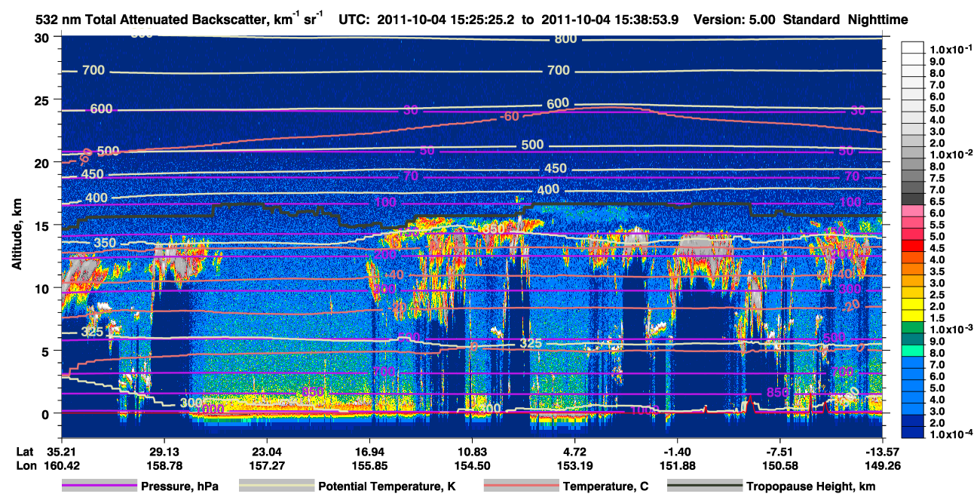Click longitude value 158.78
Image resolution: width=980 pixels, height=503 pixels.
coord(164,465)
